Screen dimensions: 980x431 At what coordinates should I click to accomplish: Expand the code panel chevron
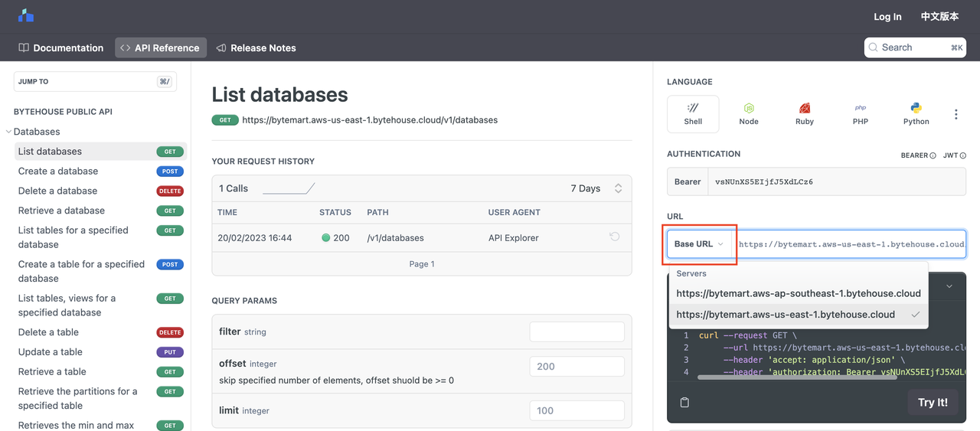pos(949,286)
